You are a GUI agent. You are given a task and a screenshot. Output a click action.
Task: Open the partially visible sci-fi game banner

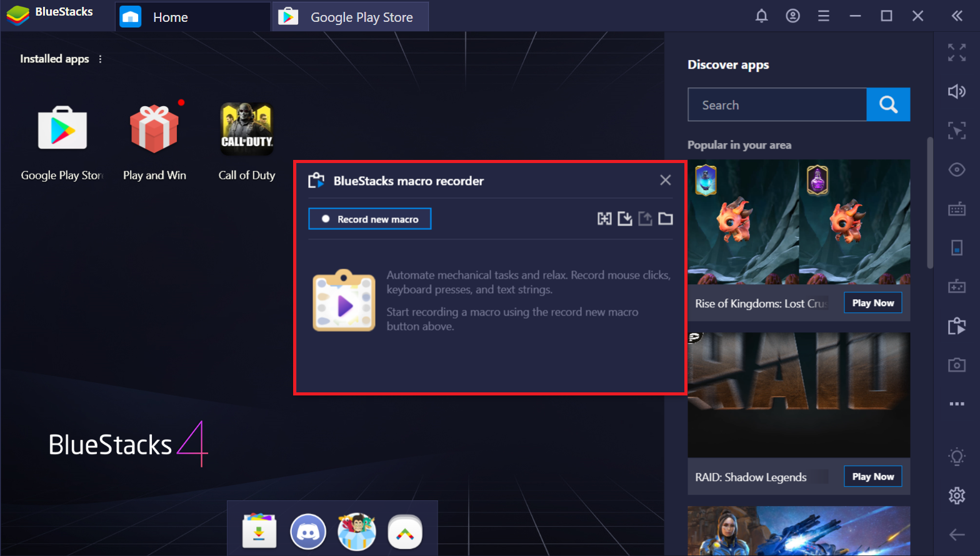799,531
